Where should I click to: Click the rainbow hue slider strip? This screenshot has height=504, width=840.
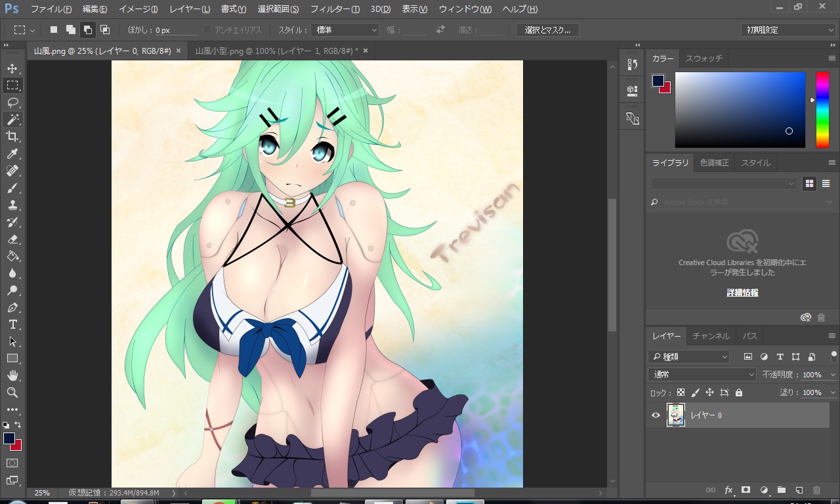(822, 110)
